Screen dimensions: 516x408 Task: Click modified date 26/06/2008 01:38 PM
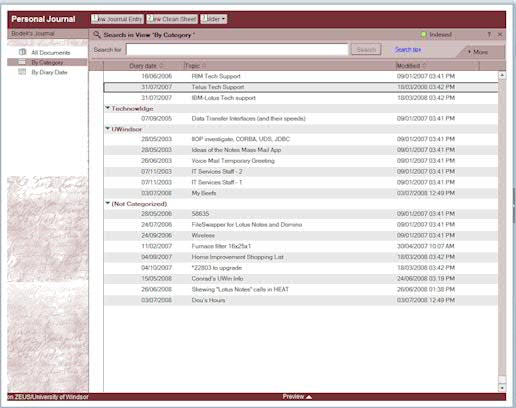pyautogui.click(x=426, y=289)
